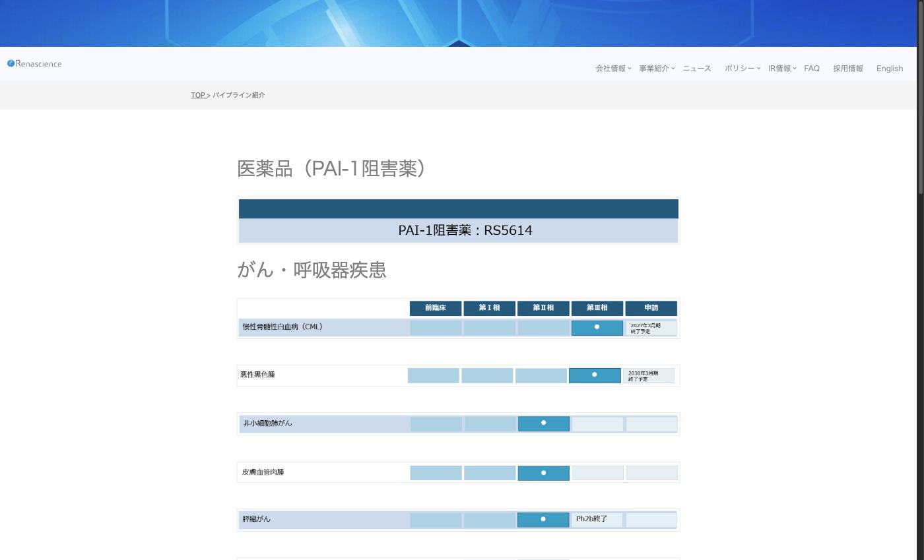Viewport: 924px width, 560px height.
Task: Open the 事業紹介 menu
Action: pyautogui.click(x=657, y=69)
